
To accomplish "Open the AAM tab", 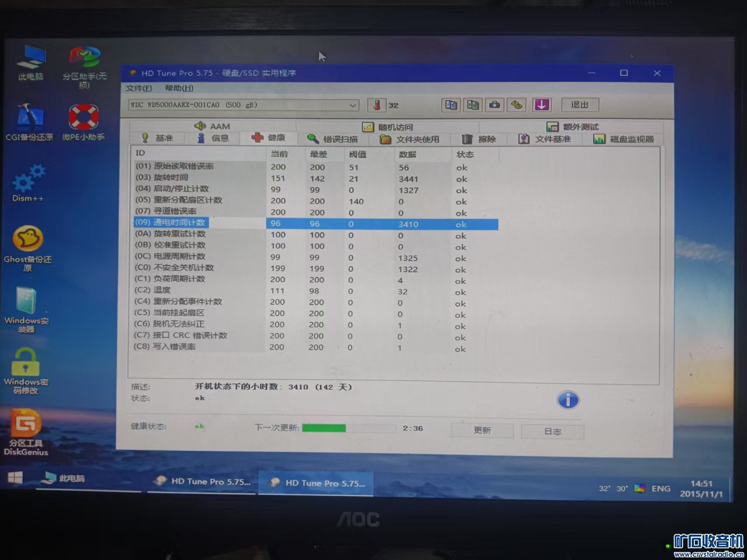I will (212, 126).
